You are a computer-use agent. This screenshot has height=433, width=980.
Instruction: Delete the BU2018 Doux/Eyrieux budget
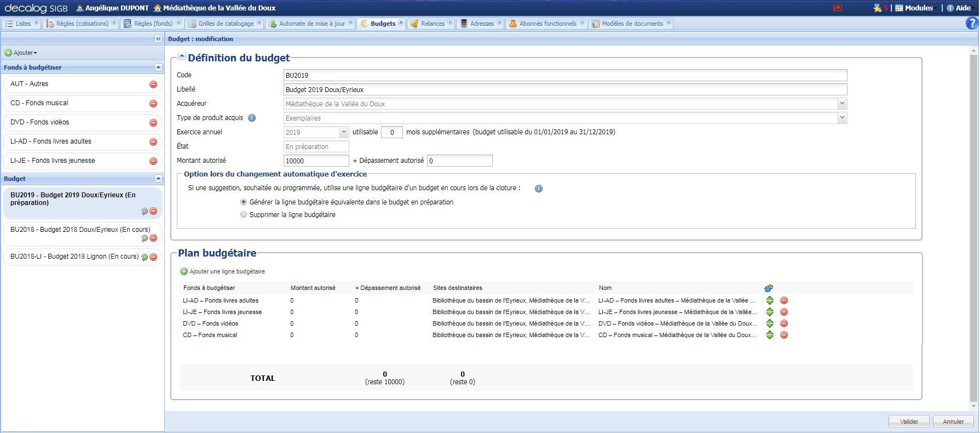click(153, 238)
